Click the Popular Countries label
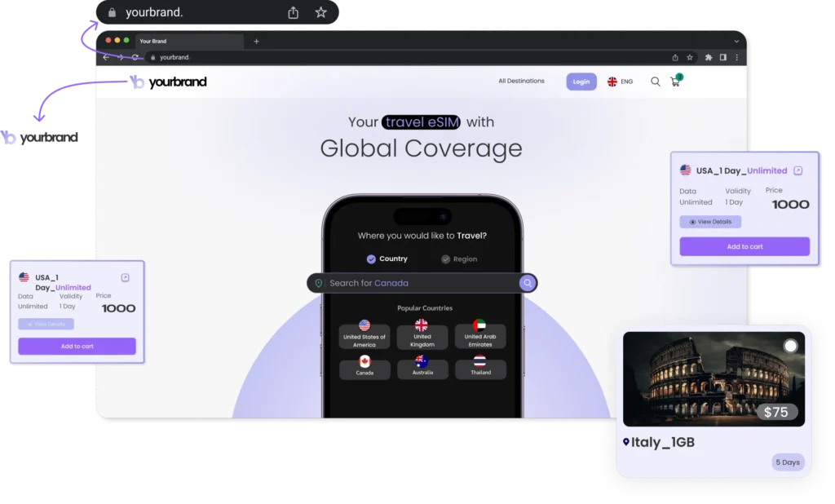The image size is (835, 504). (424, 308)
